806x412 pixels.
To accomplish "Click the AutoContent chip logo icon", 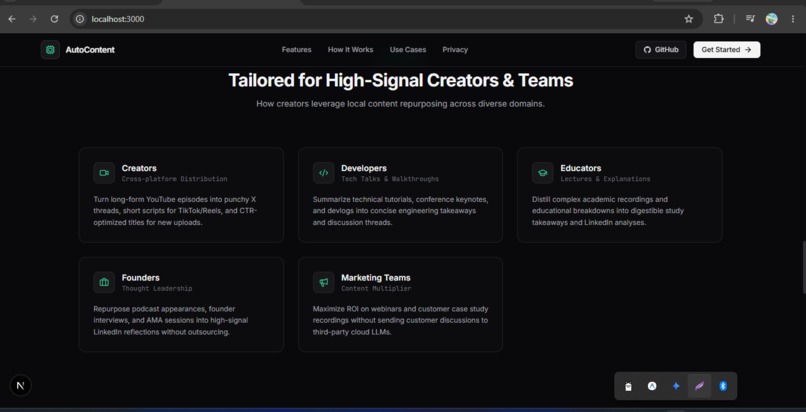I will pyautogui.click(x=50, y=50).
